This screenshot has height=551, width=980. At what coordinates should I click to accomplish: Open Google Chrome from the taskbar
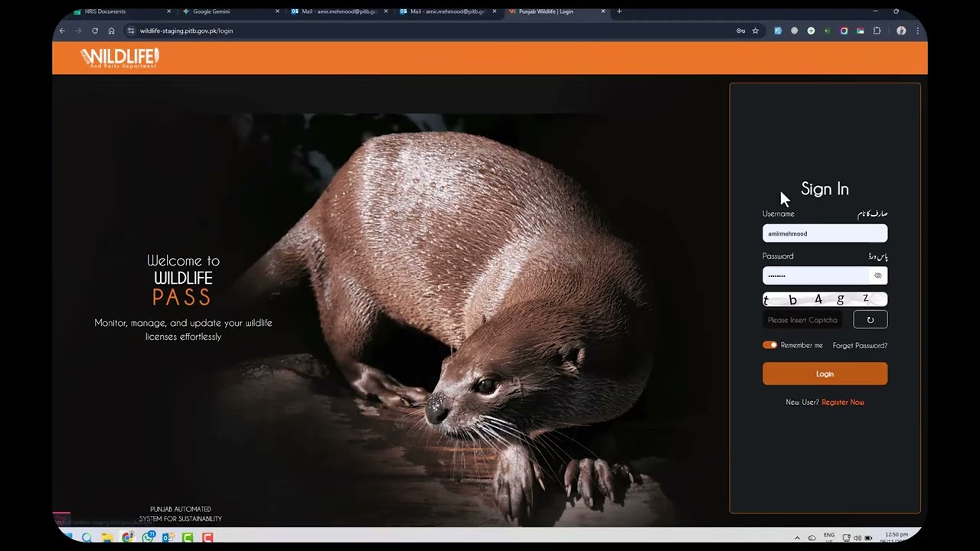tap(127, 537)
